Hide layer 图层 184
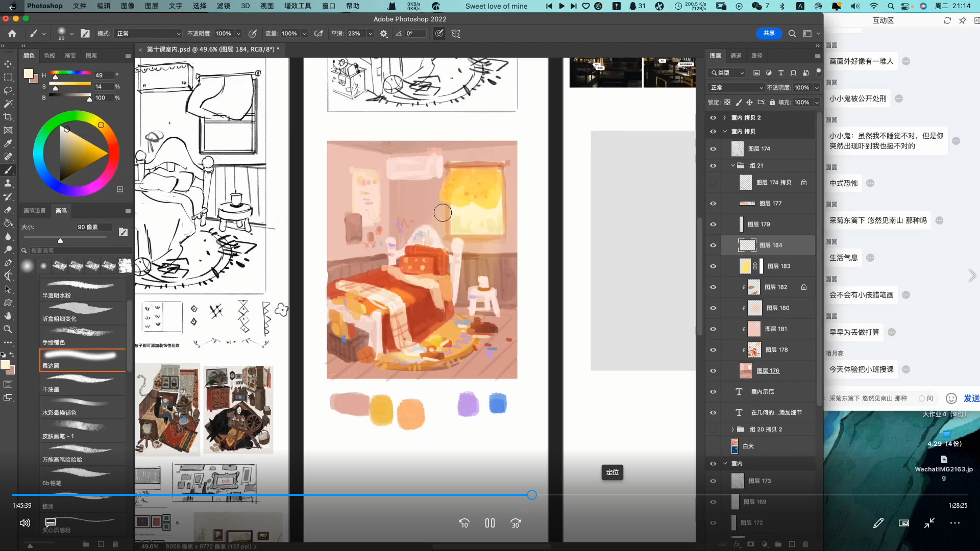Image resolution: width=980 pixels, height=551 pixels. (x=713, y=245)
